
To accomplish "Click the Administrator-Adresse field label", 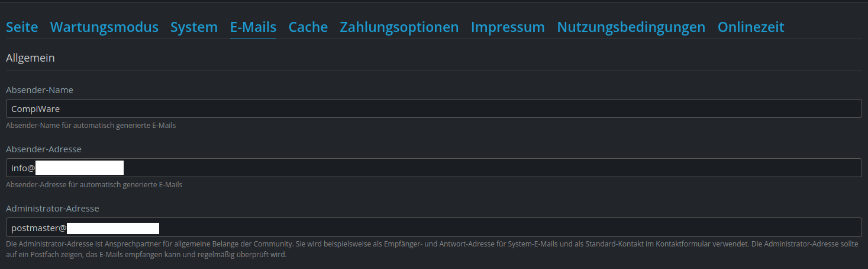I will pyautogui.click(x=53, y=209).
